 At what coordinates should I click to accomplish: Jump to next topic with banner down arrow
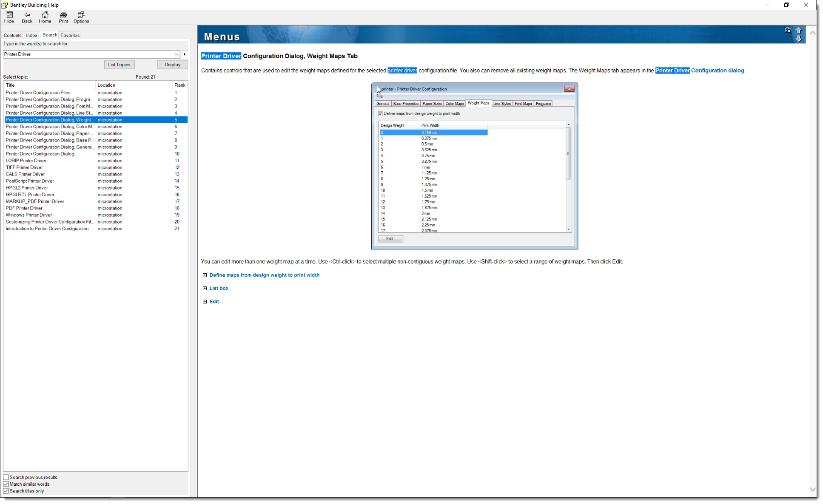pyautogui.click(x=799, y=39)
